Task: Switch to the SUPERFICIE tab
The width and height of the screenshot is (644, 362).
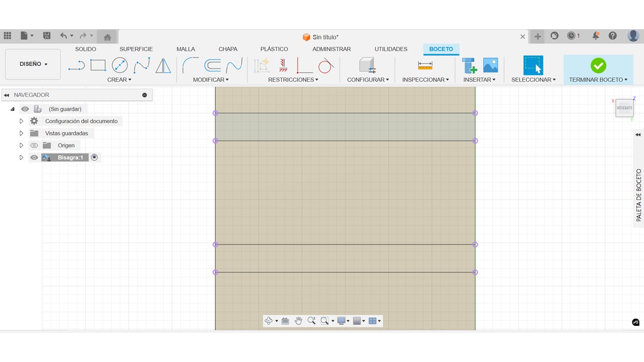Action: pyautogui.click(x=136, y=49)
